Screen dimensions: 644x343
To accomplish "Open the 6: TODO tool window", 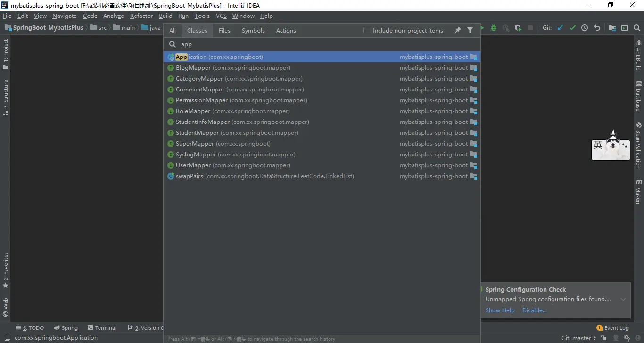I will click(x=30, y=328).
